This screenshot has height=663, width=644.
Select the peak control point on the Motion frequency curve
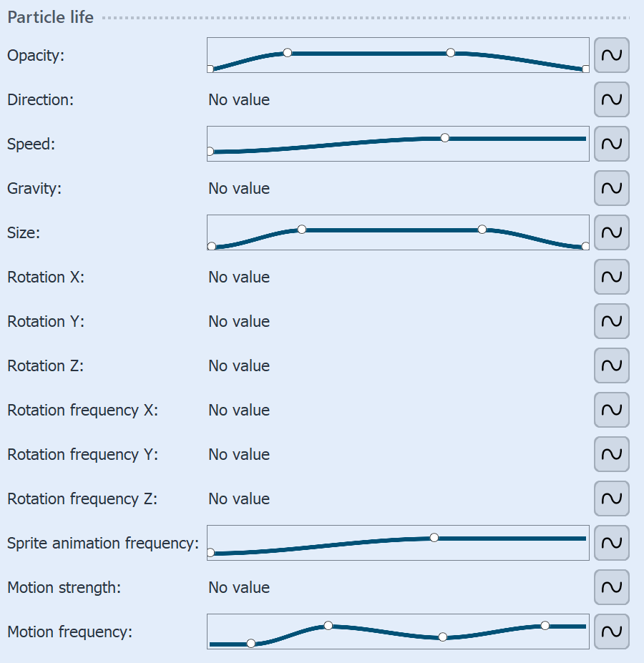pos(328,625)
